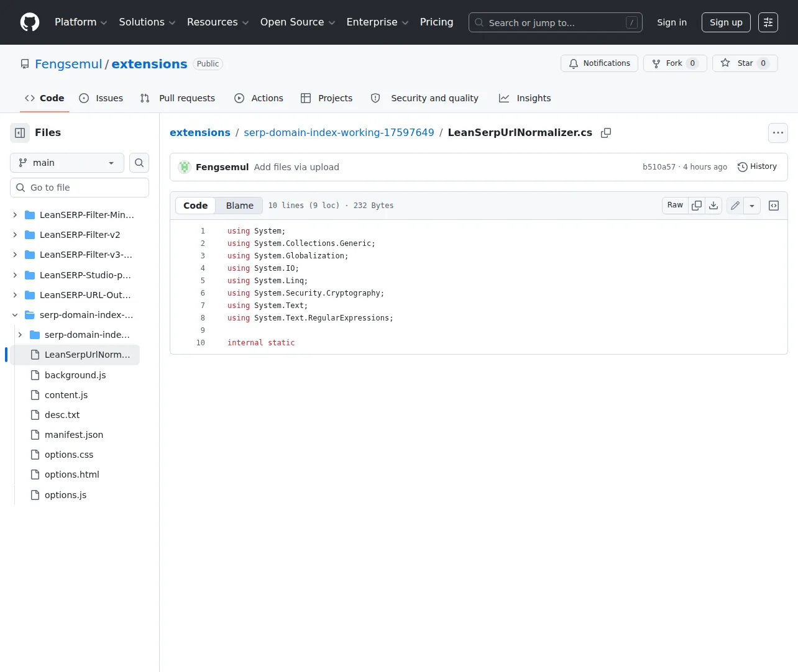Select the Actions tab
Screen dimensions: 798x672
click(259, 98)
